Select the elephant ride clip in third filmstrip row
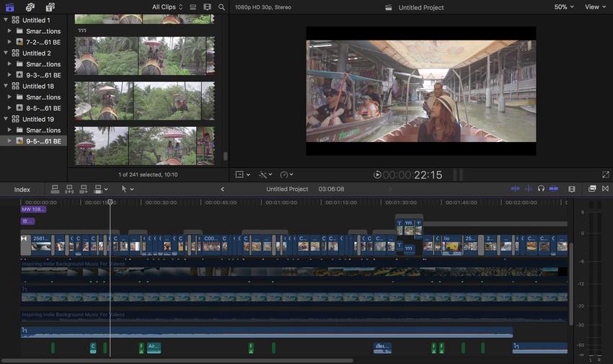The width and height of the screenshot is (613, 364). tap(144, 101)
